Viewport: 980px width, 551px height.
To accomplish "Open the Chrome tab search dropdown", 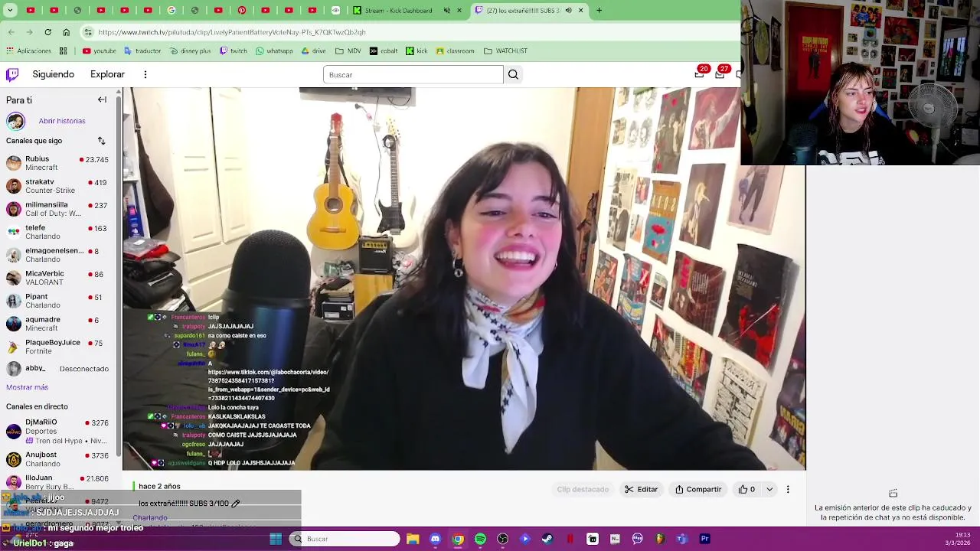I will [x=11, y=11].
